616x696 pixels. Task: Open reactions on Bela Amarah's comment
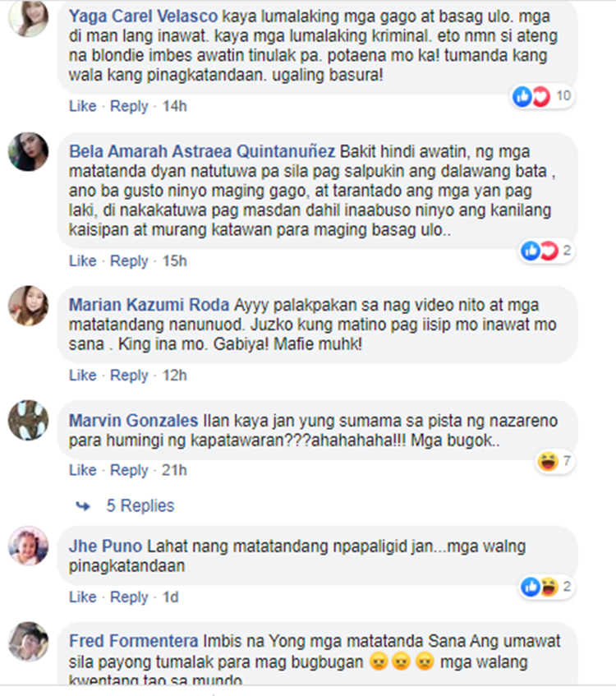547,251
